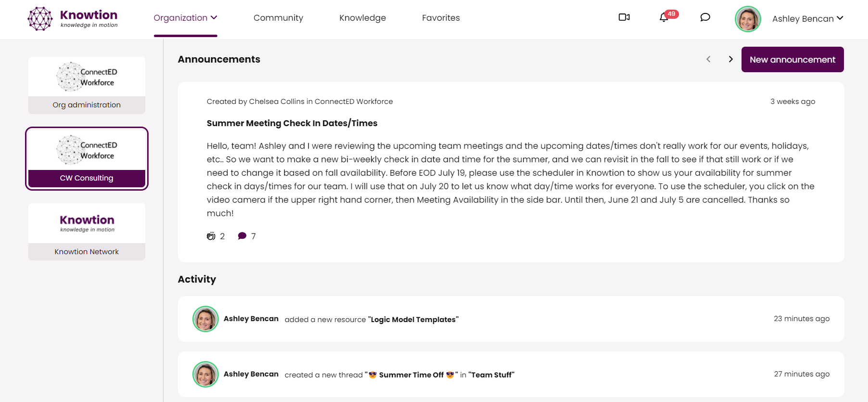
Task: Open the Community tab
Action: pos(278,18)
